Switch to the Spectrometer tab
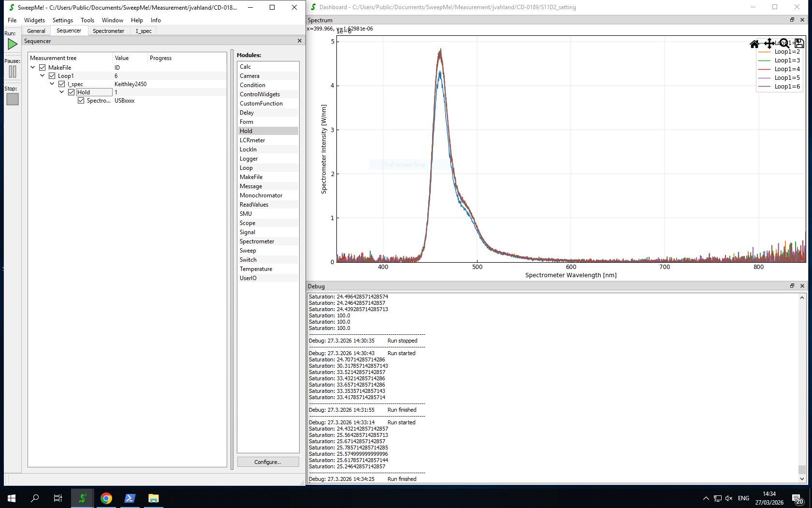Screen dimensions: 812x508 pos(108,31)
